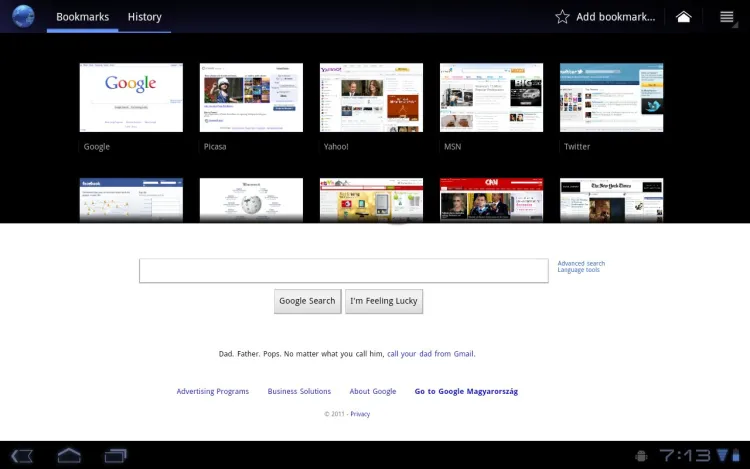
Task: Open the home page icon
Action: [684, 17]
